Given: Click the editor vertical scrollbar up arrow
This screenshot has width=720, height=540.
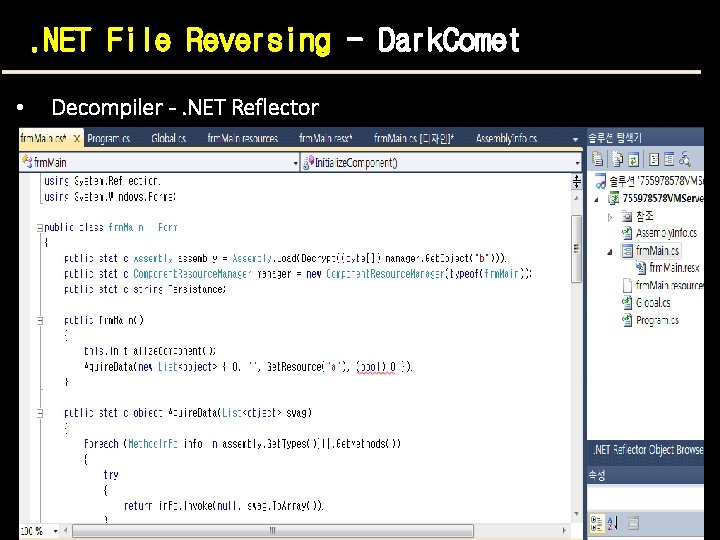Looking at the screenshot, I should click(576, 198).
